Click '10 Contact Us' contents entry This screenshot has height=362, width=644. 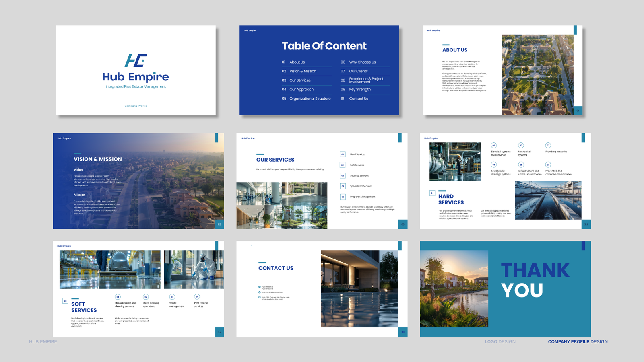(x=354, y=99)
